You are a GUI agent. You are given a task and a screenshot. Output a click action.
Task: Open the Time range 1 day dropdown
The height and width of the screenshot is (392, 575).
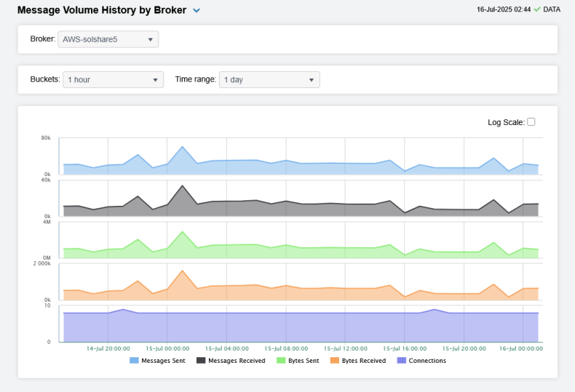tap(269, 79)
